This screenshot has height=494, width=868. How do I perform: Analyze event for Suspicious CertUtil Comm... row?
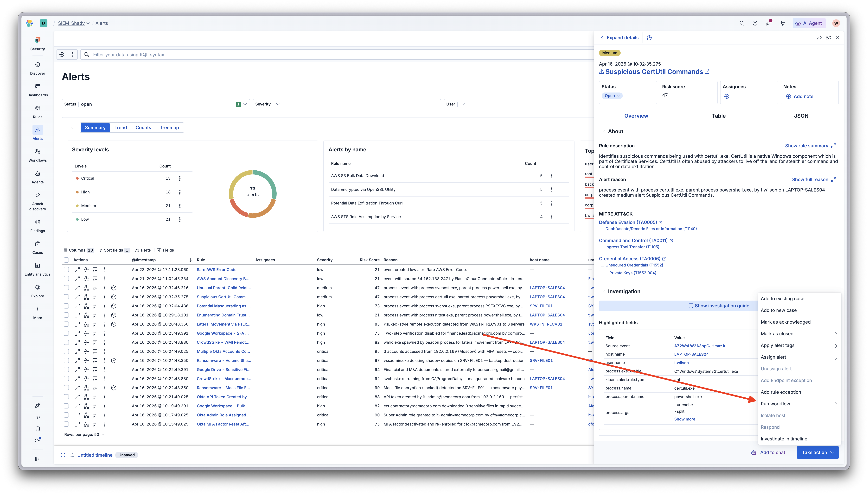[x=86, y=297]
